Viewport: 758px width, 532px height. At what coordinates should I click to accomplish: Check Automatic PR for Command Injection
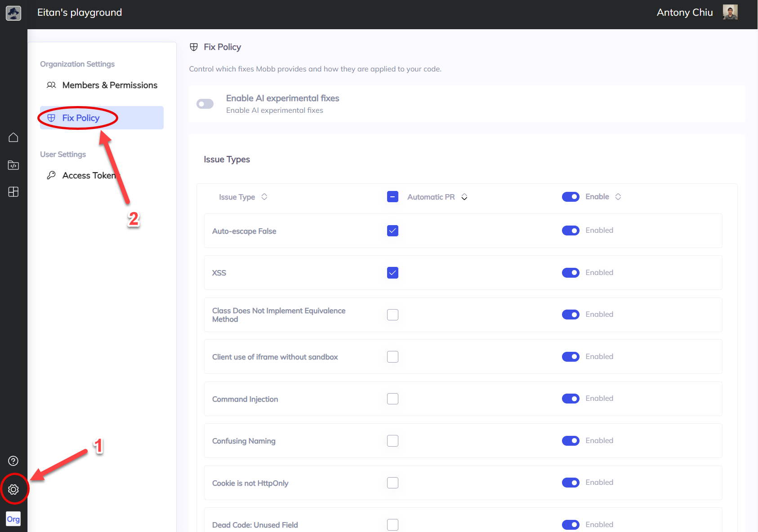tap(392, 399)
